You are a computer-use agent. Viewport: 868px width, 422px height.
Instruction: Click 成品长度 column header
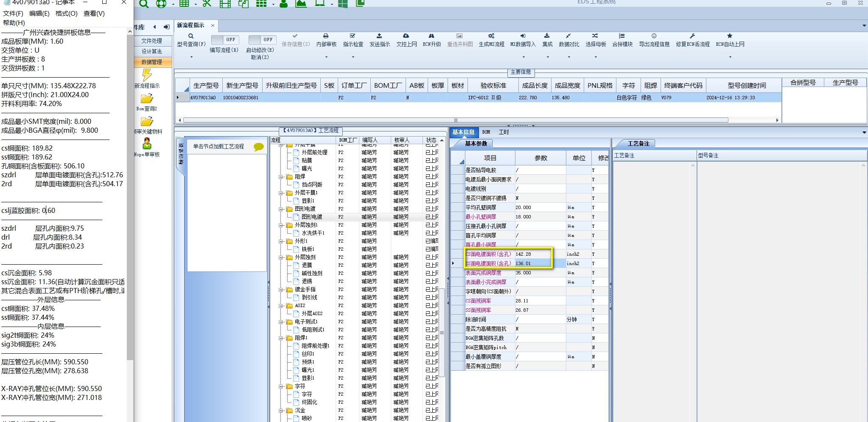pos(535,86)
